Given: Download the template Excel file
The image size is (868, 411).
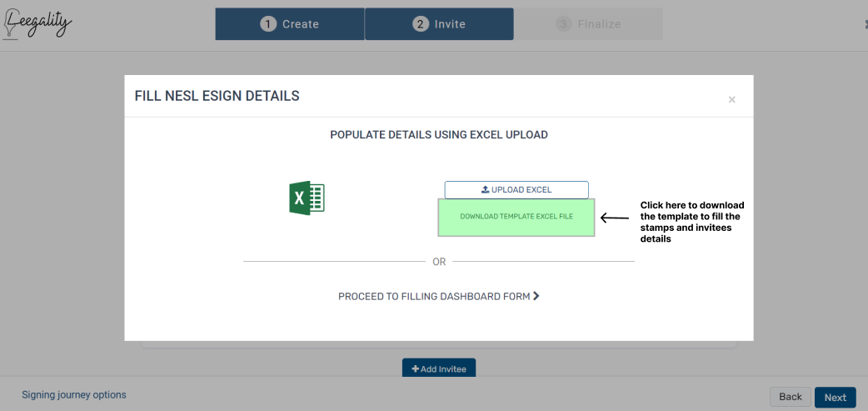Looking at the screenshot, I should 516,217.
